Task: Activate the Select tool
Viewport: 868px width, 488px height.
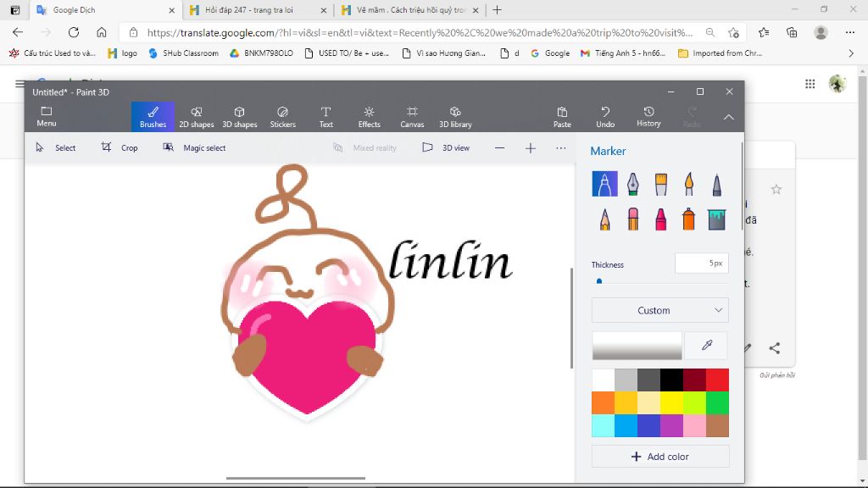Action: (55, 147)
